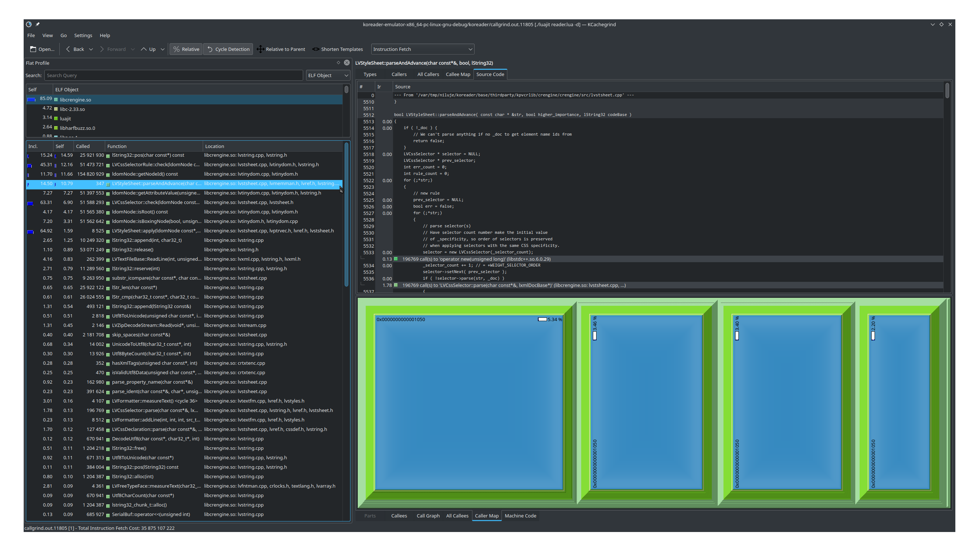Click the Relative to Parent crosshair icon
Screen dimensions: 979x560
260,49
